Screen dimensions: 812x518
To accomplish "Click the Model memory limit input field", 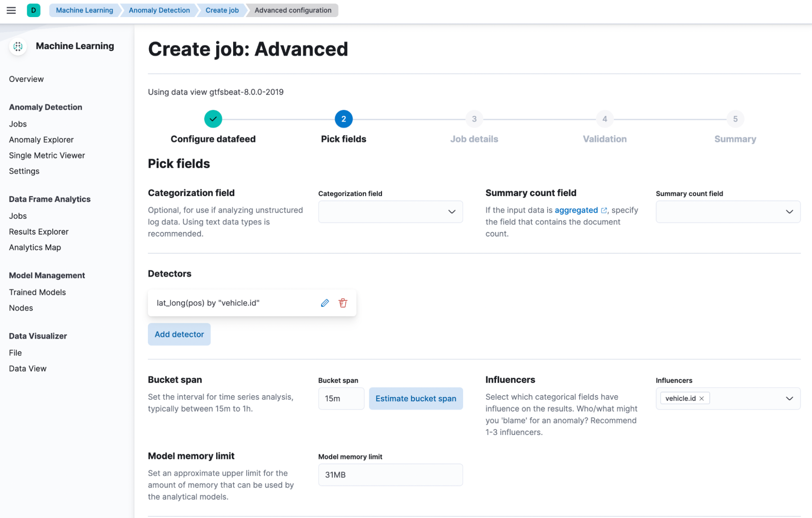I will tap(390, 474).
